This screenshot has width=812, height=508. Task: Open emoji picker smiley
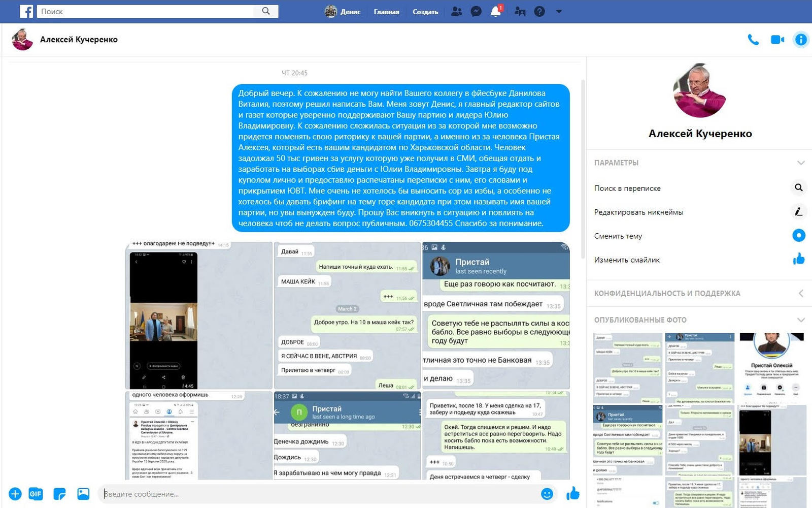coord(547,494)
